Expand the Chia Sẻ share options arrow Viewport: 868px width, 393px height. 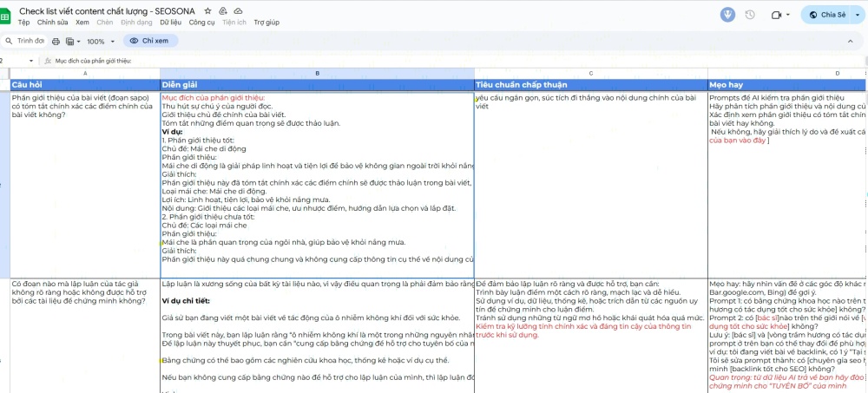[858, 15]
